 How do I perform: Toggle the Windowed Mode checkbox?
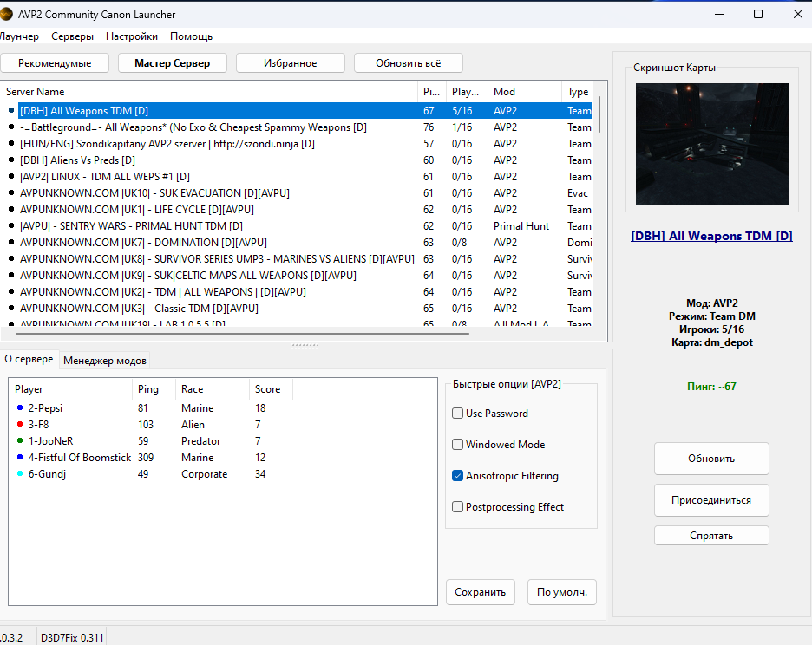coord(457,444)
